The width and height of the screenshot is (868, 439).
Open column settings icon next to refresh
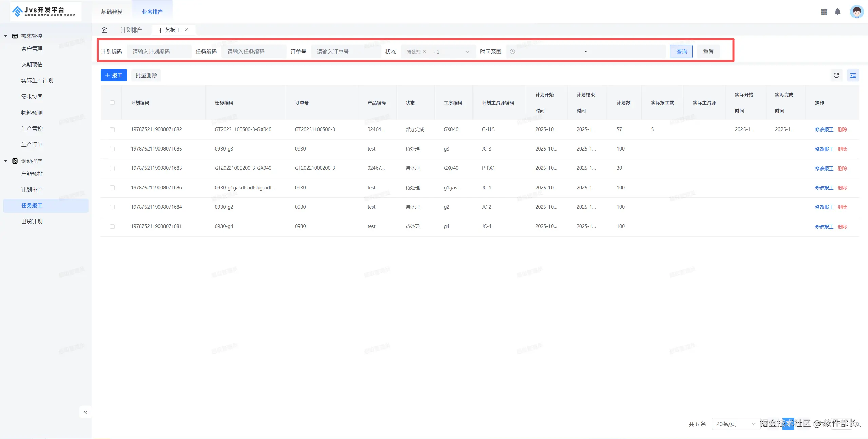point(853,75)
